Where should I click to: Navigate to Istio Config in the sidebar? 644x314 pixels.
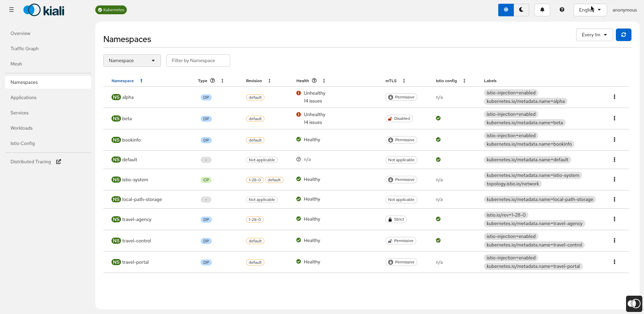(x=22, y=143)
